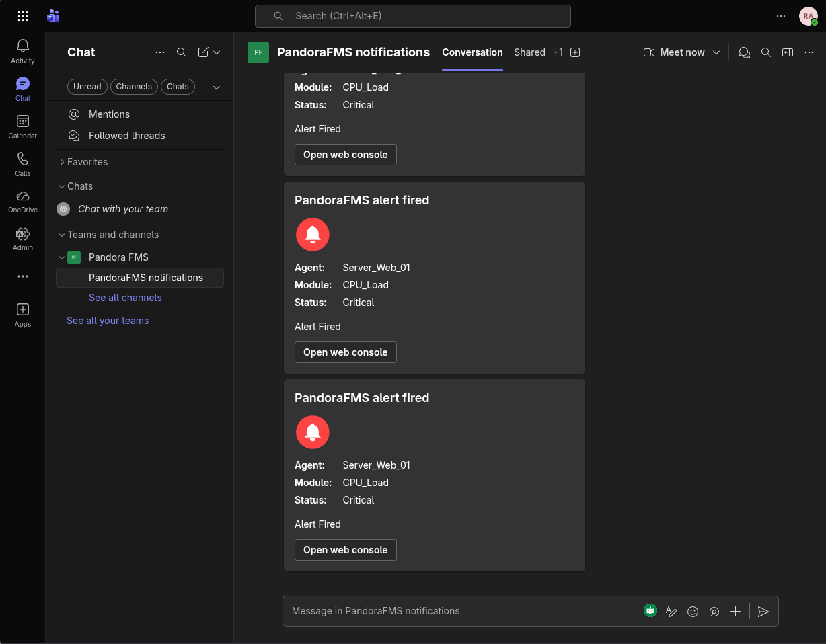Click the green bot icon in compose box
Viewport: 826px width, 644px height.
point(650,610)
